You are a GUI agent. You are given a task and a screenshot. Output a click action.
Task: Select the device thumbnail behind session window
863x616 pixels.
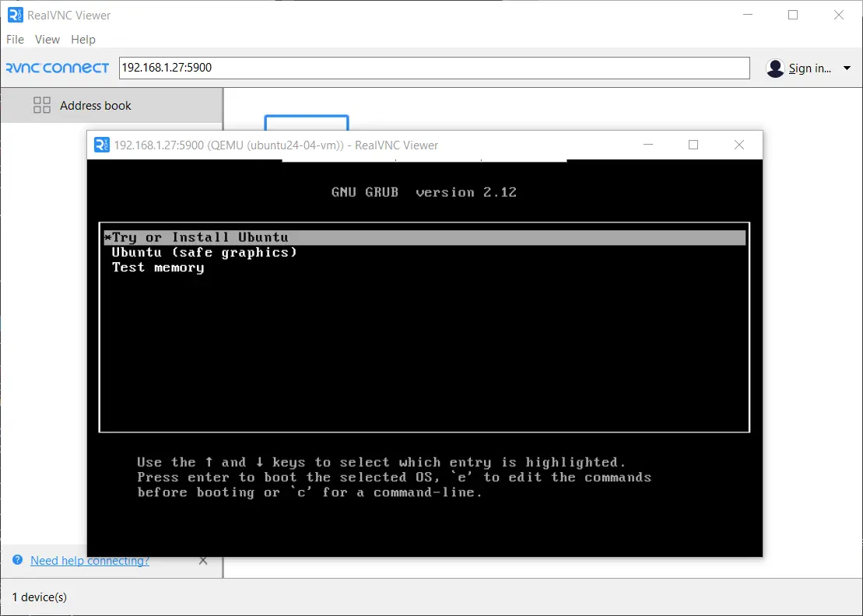click(x=307, y=123)
